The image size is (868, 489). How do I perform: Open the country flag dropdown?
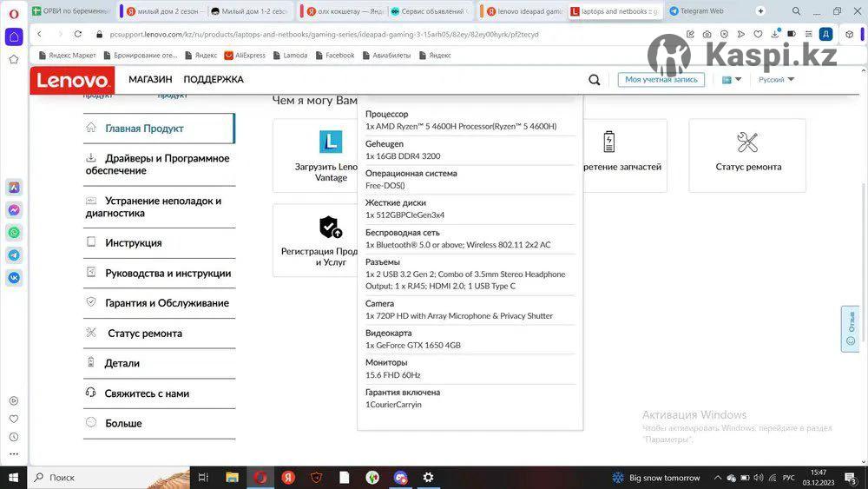click(x=731, y=80)
